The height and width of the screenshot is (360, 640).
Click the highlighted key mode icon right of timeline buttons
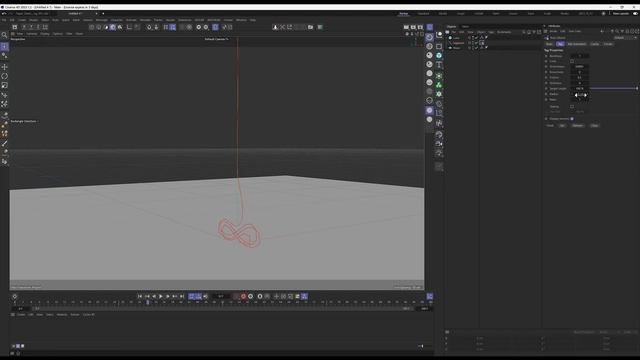[304, 296]
